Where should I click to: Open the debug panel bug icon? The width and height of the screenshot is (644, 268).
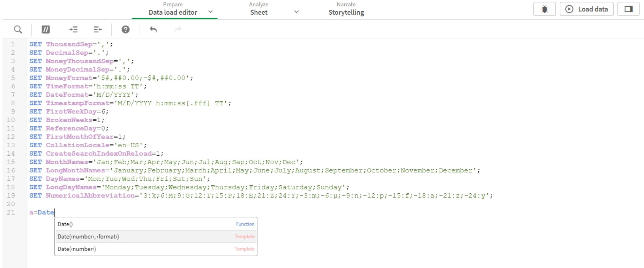click(x=544, y=9)
